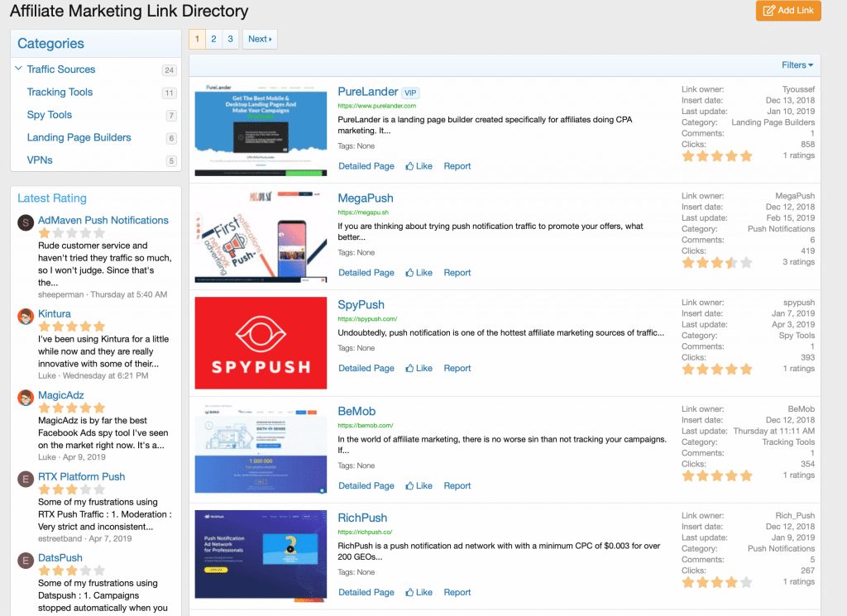
Task: Open the RichPush title link
Action: click(x=362, y=518)
